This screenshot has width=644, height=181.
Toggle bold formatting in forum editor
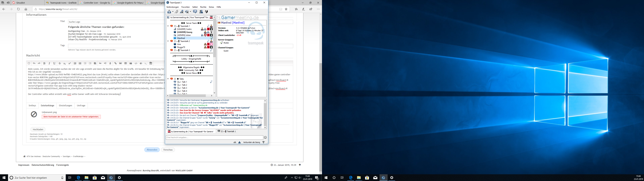click(x=44, y=64)
